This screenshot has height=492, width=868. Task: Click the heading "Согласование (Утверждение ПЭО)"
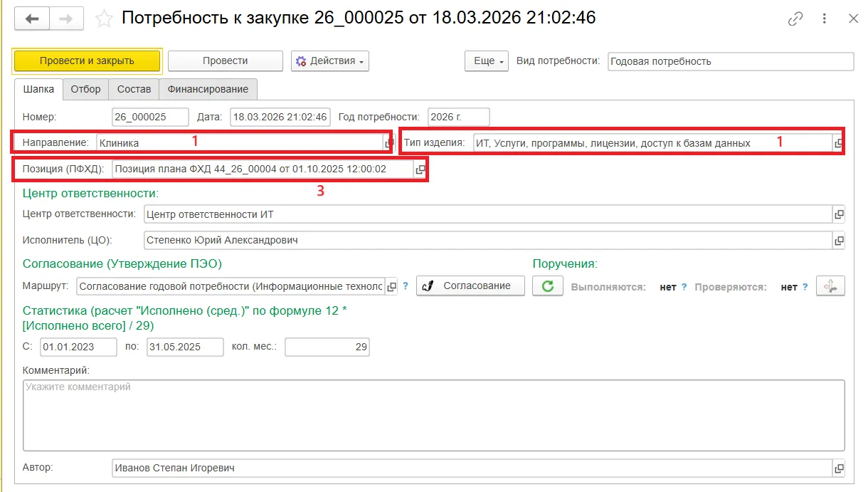[x=122, y=263]
